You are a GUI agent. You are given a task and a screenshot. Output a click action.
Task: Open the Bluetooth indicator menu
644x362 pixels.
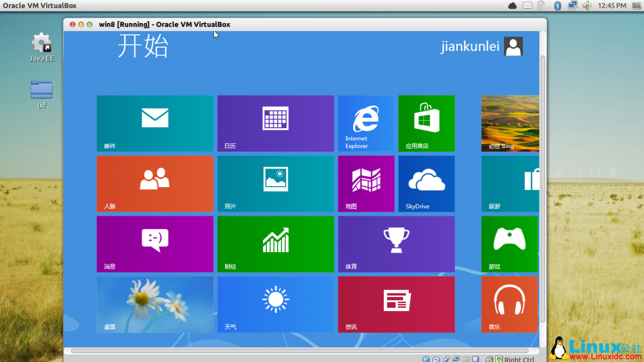[557, 5]
